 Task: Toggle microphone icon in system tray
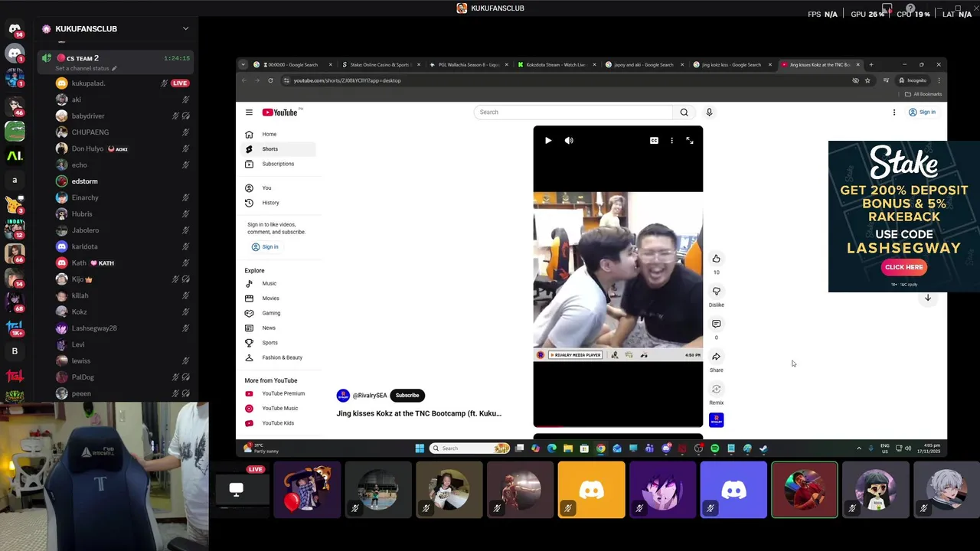(871, 448)
